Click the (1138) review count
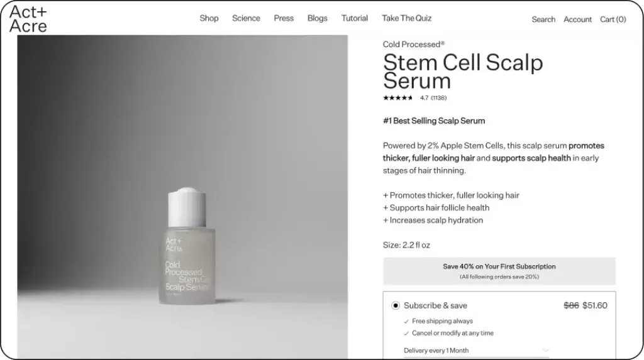The height and width of the screenshot is (360, 644). pos(439,98)
